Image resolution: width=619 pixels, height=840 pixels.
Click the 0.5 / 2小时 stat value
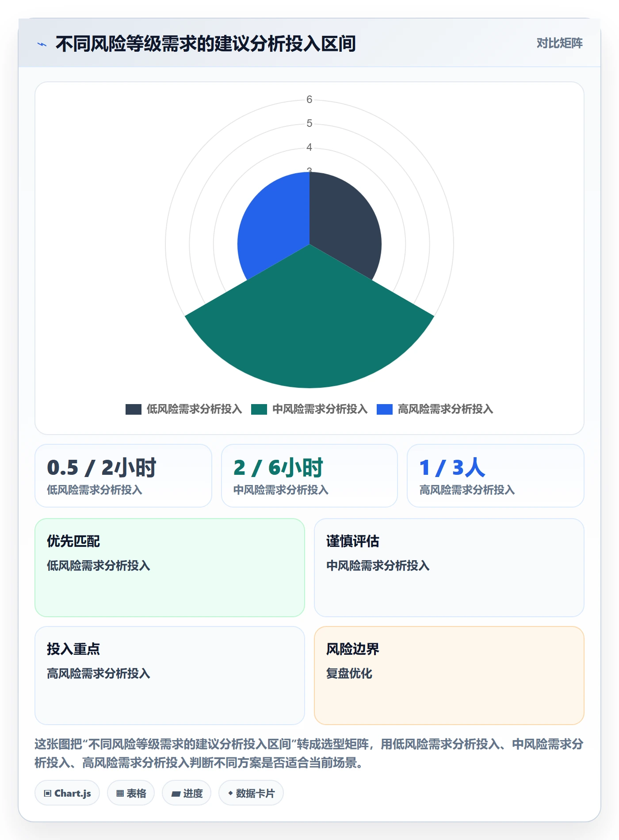click(102, 468)
